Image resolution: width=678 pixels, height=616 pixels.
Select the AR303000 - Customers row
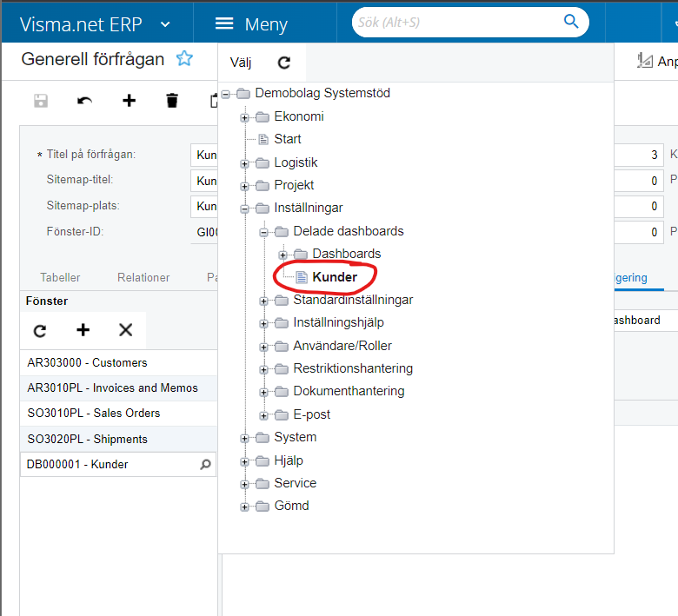[x=118, y=362]
